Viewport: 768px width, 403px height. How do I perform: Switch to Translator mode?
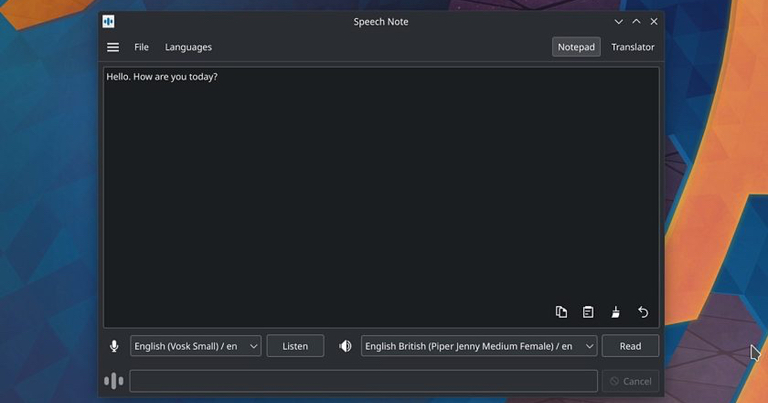(x=633, y=47)
